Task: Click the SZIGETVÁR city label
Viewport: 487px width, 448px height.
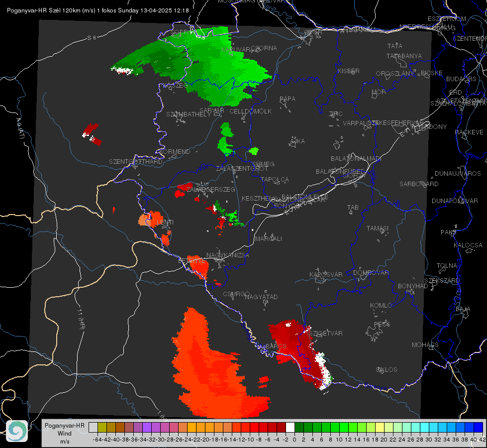Action: click(326, 334)
